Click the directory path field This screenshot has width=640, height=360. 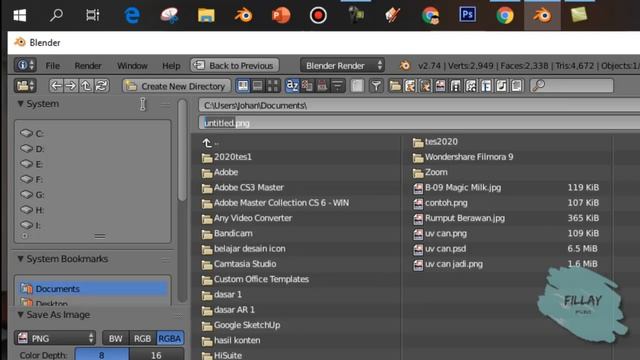tap(419, 105)
